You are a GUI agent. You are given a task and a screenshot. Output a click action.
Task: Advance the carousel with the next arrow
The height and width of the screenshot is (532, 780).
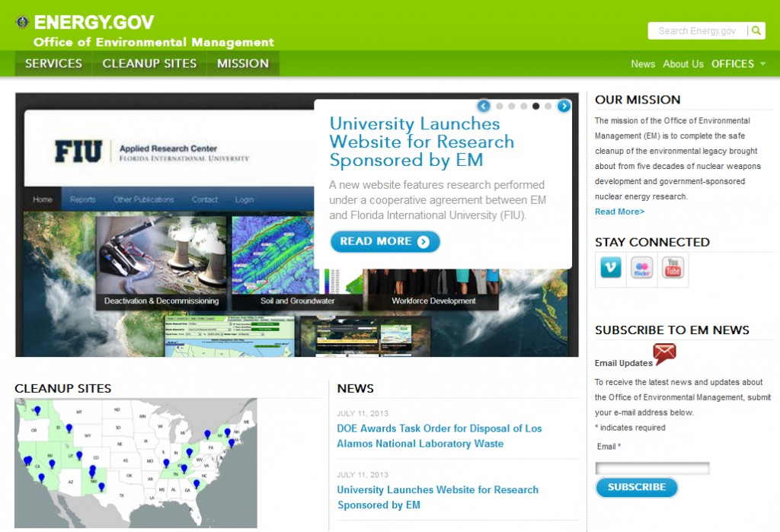click(x=564, y=107)
